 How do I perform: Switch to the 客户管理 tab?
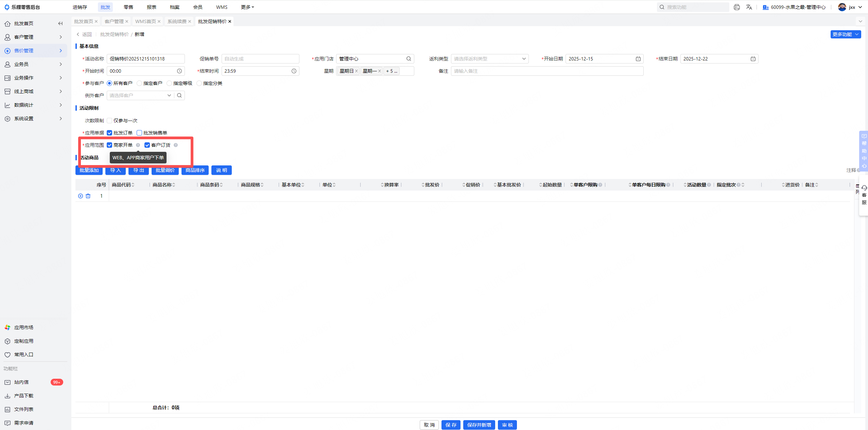tap(114, 21)
